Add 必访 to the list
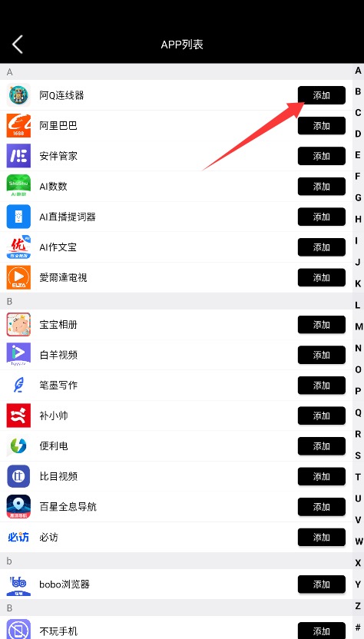 point(322,538)
